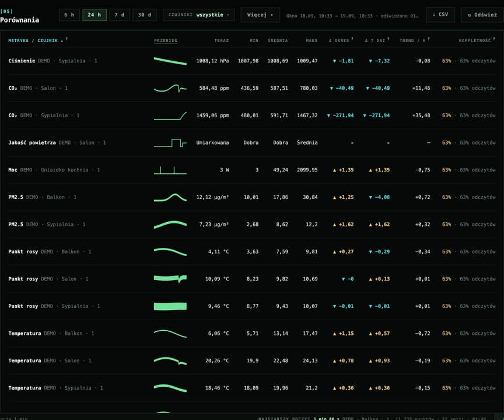Click the Punkt rosy Sypialnia filled sparkline
Viewport: 504px width, 420px height.
(x=170, y=306)
